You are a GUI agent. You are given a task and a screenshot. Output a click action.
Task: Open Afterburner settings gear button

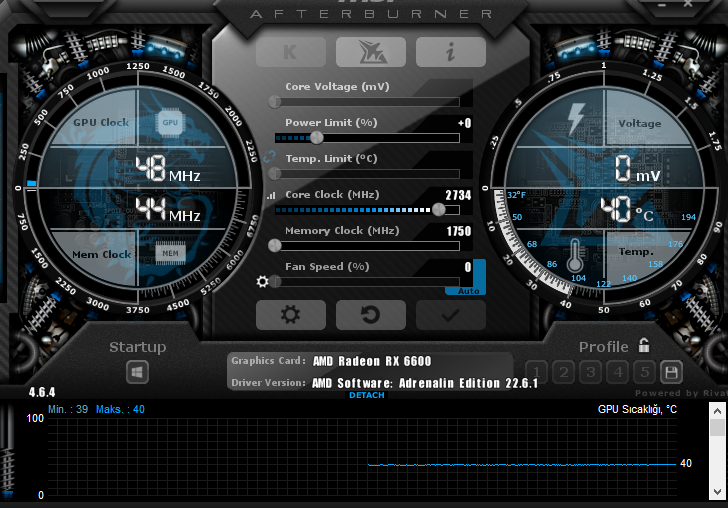coord(291,315)
